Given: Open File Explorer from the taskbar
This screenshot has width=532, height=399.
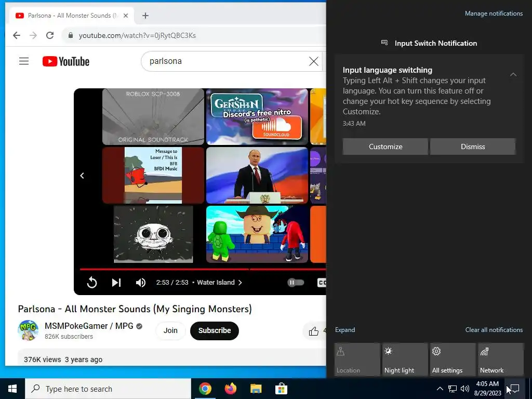Looking at the screenshot, I should pos(256,389).
